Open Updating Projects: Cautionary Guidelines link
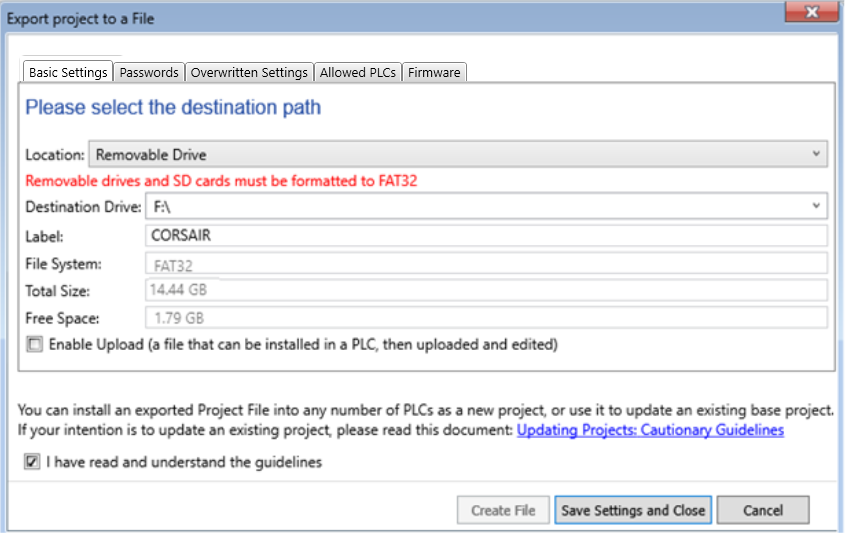This screenshot has width=849, height=537. pos(650,430)
